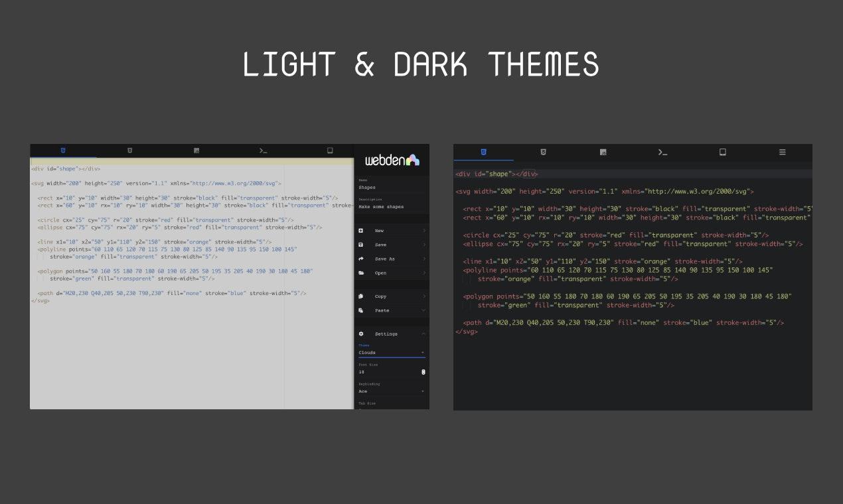Select the tablet preview icon in the dark editor
The width and height of the screenshot is (843, 504).
(722, 152)
